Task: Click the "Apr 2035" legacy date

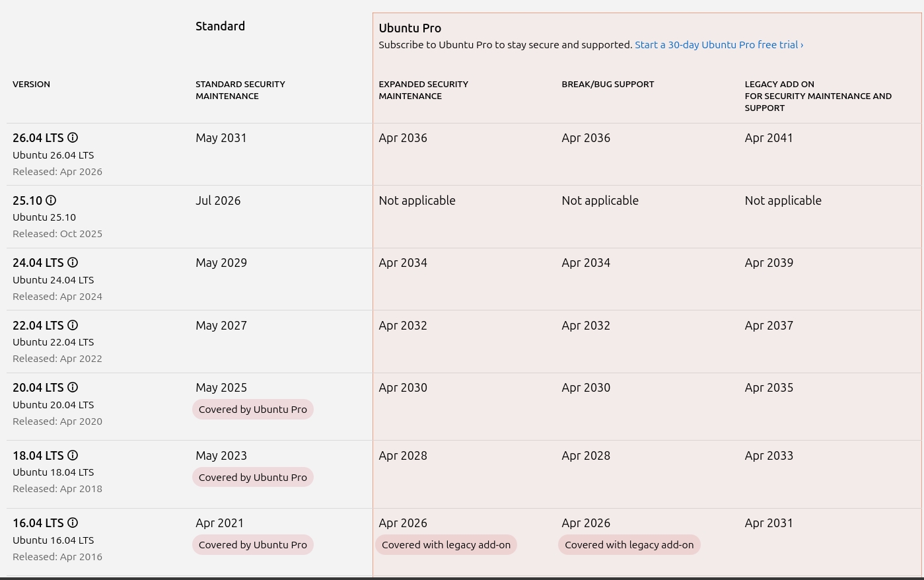Action: click(x=769, y=388)
